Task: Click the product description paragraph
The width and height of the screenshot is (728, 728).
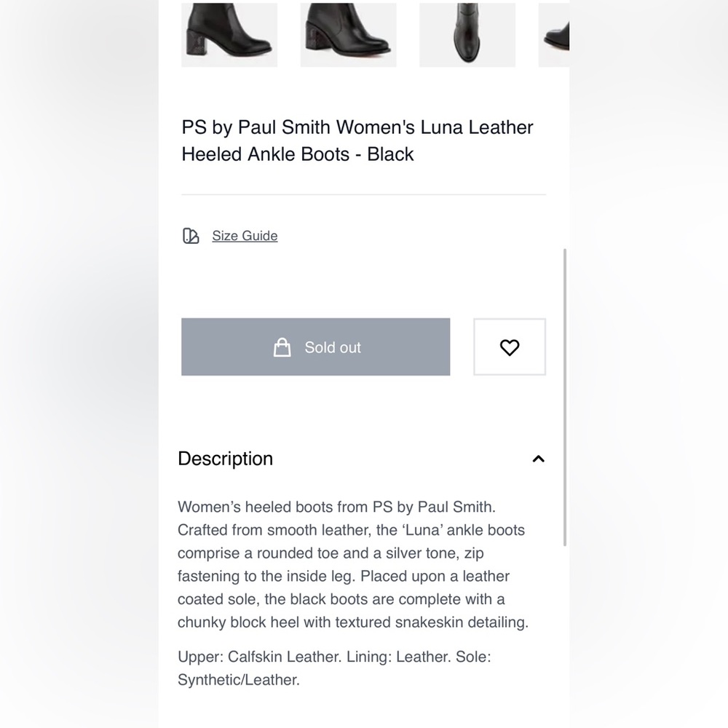Action: click(353, 564)
